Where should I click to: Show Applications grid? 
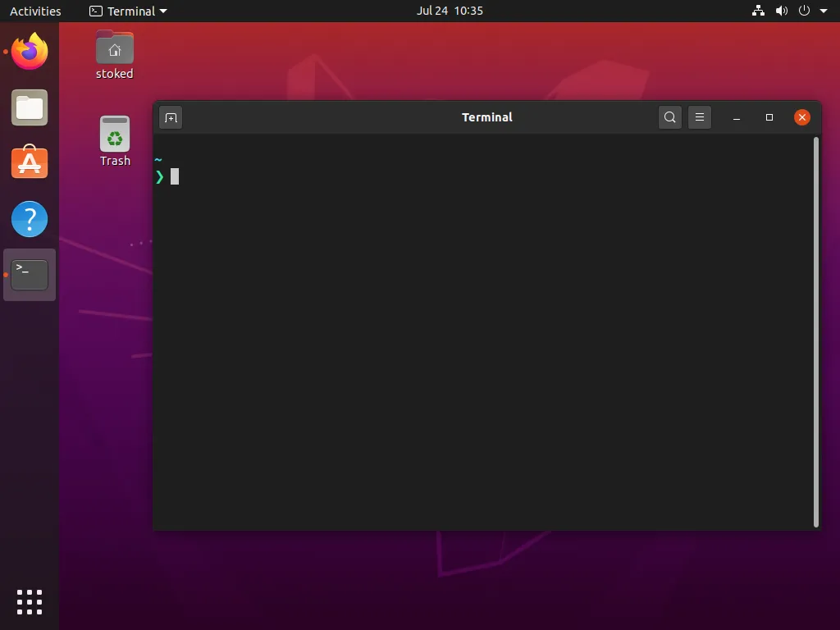coord(30,601)
